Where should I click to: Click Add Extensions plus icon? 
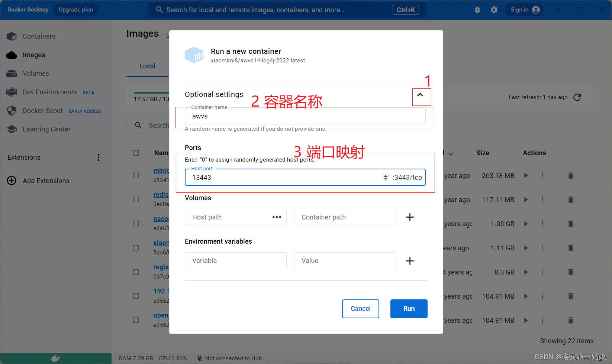[12, 181]
